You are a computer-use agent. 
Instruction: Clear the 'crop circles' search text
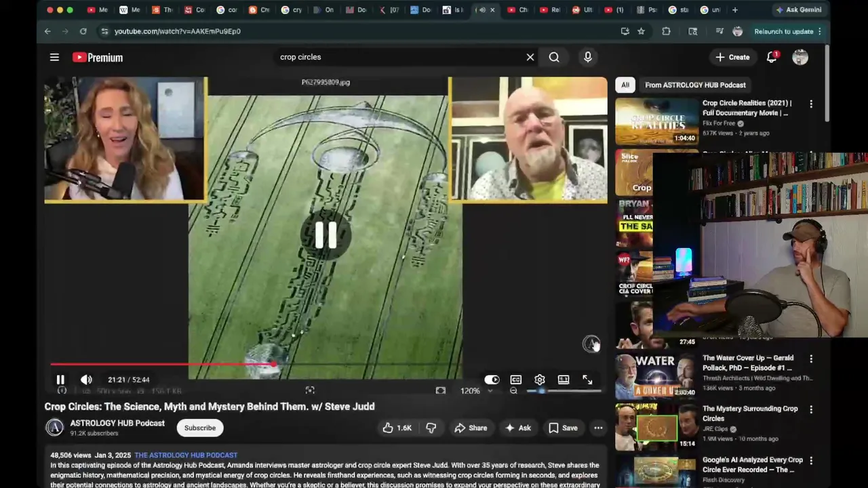tap(530, 58)
